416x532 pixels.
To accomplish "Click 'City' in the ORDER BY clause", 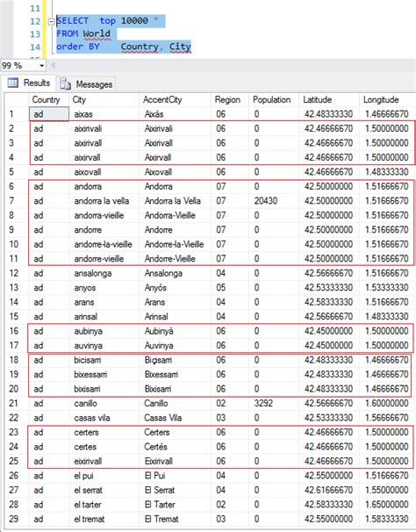I will coord(180,47).
